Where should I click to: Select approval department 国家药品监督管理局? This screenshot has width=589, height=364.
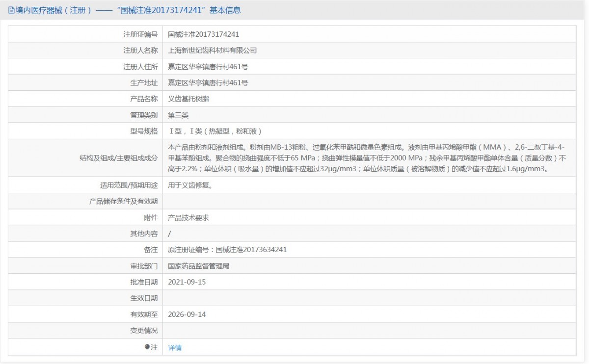pyautogui.click(x=199, y=266)
